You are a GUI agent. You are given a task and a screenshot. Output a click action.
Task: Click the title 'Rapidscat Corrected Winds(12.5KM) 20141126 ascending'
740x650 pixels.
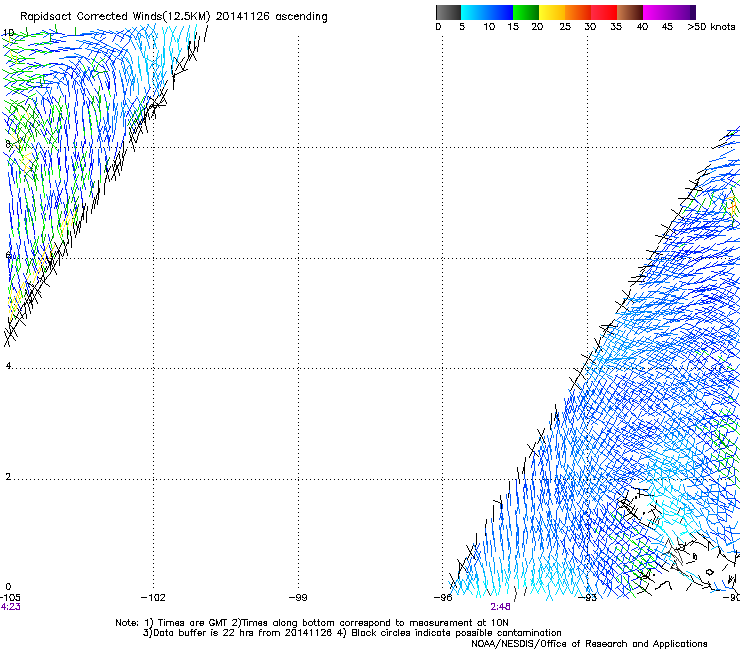coord(174,16)
